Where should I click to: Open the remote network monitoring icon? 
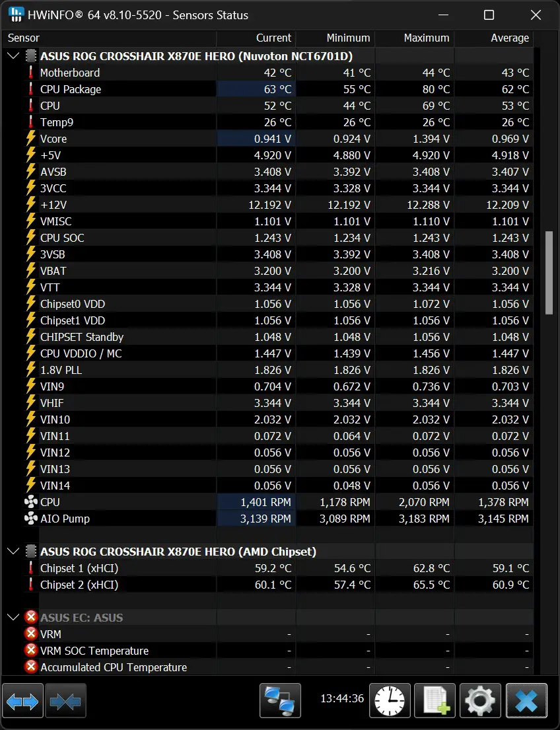tap(280, 701)
